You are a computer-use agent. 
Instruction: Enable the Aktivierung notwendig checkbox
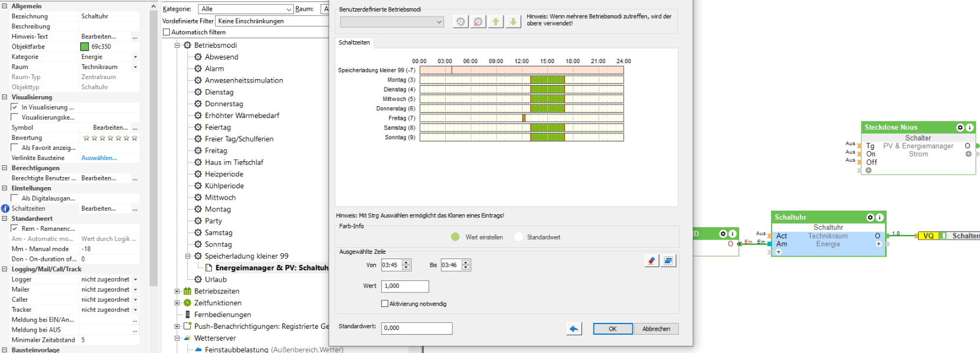click(385, 303)
